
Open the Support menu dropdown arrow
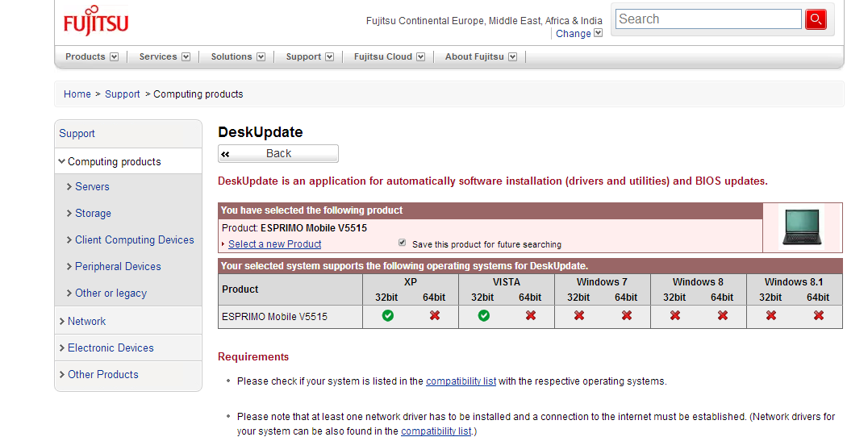[x=329, y=57]
